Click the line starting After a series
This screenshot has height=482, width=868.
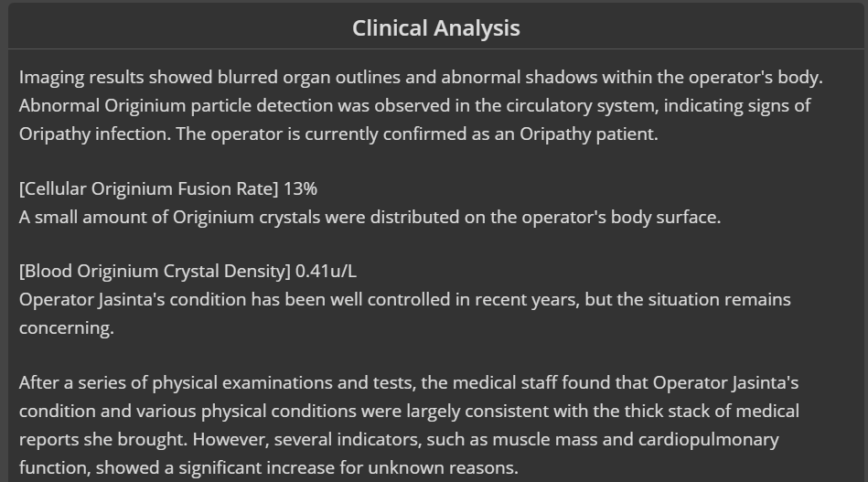pos(409,383)
